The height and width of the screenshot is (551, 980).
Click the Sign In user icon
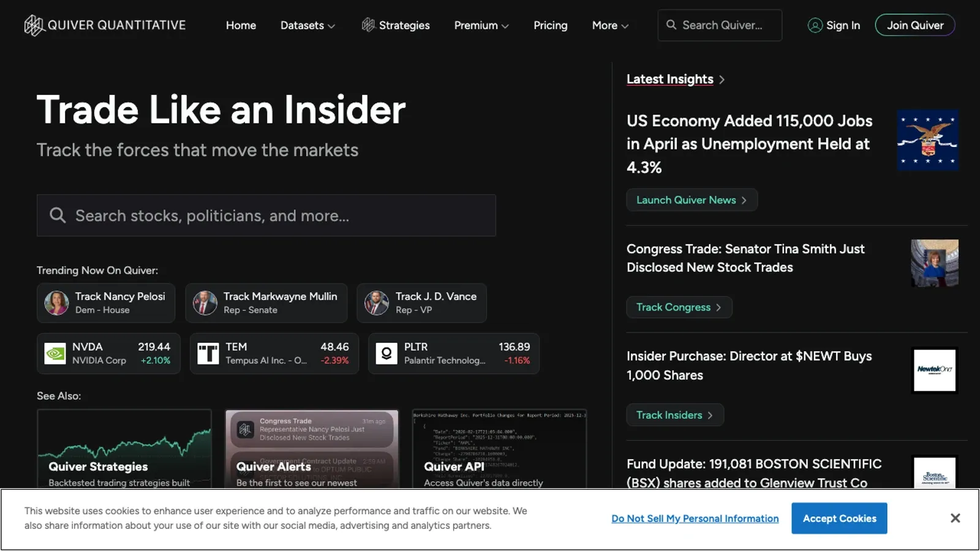pos(815,25)
